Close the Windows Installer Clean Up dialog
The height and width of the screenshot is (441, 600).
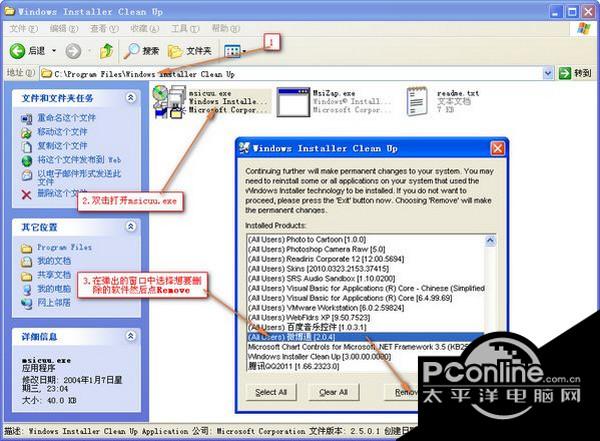coord(497,148)
